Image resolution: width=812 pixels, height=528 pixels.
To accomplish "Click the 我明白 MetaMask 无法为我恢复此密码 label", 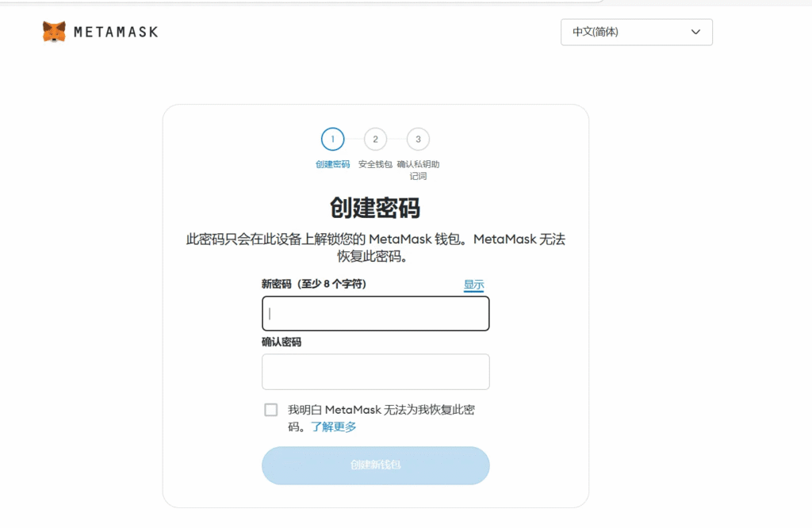I will (381, 410).
